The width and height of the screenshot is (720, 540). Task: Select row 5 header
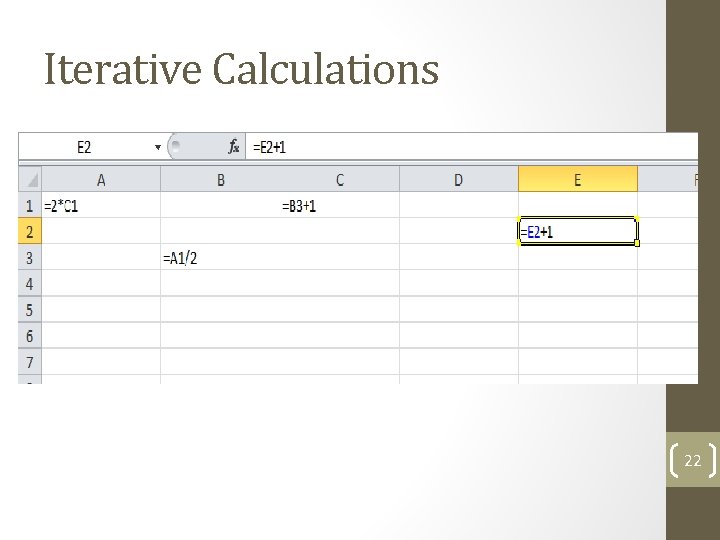pyautogui.click(x=30, y=310)
